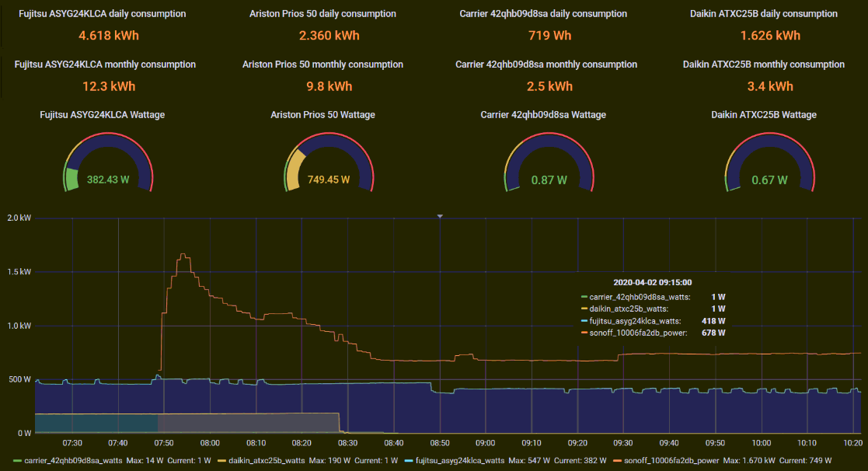The image size is (868, 471).
Task: Open Ariston Prios 50 Wattage panel title
Action: coord(322,115)
